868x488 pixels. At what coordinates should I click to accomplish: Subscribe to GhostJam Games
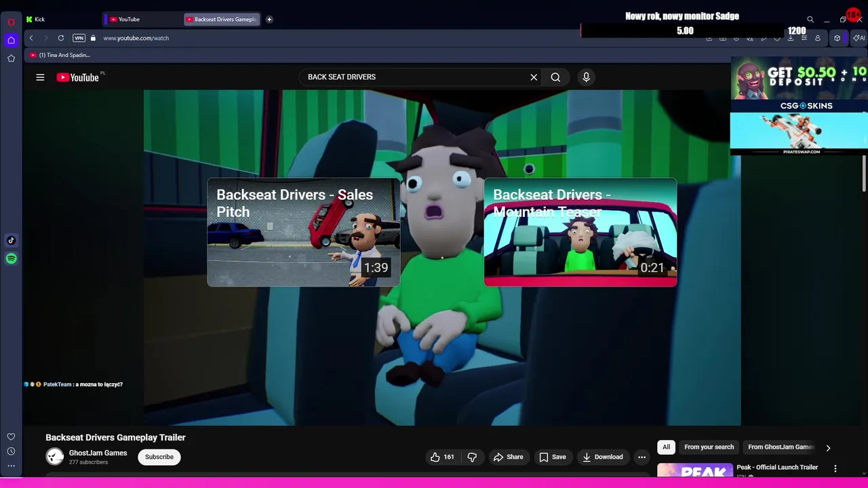point(159,457)
